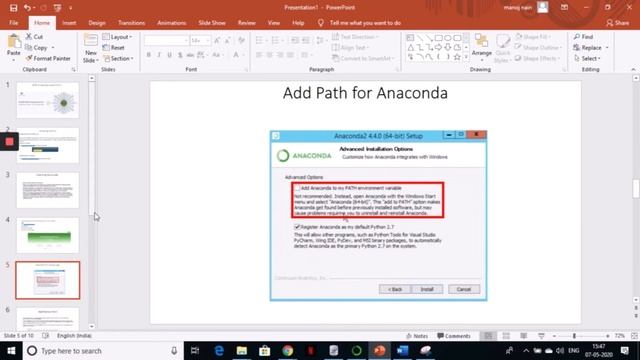Open Quick Styles gallery
640x360 pixels.
point(503,48)
